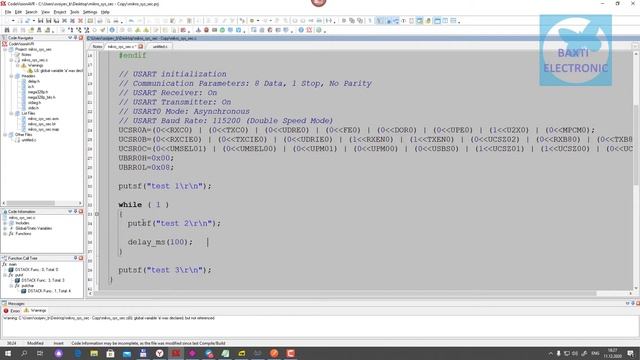The image size is (640, 360).
Task: Expand the Functions node in Code Information
Action: 5,233
